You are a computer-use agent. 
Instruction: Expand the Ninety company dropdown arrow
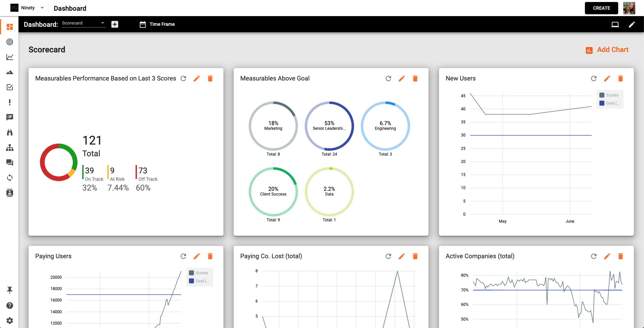pos(42,8)
